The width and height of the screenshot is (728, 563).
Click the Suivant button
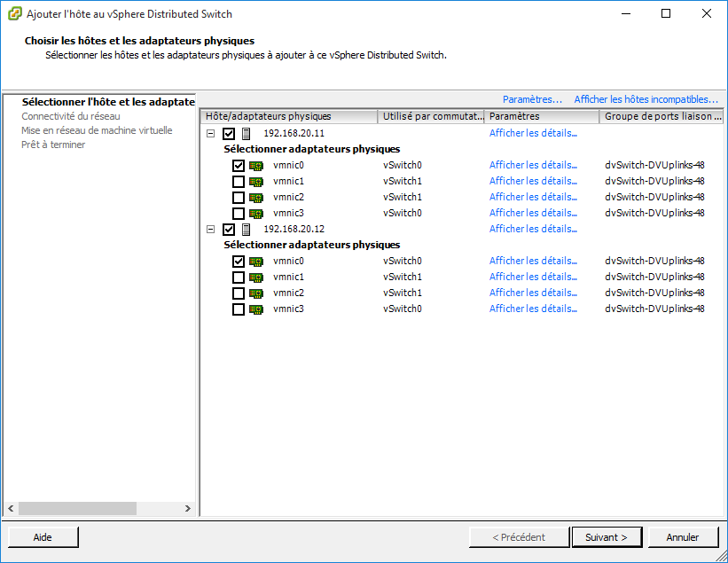(607, 537)
